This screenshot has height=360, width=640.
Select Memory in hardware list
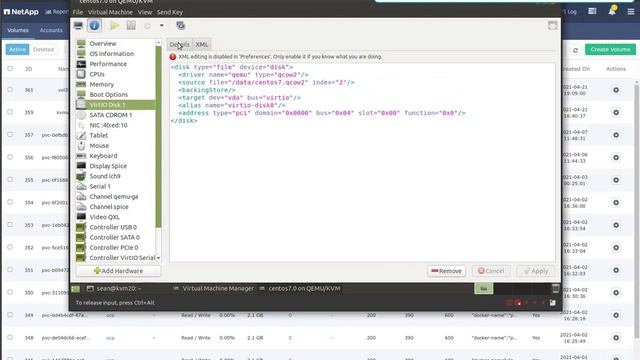coord(115,84)
